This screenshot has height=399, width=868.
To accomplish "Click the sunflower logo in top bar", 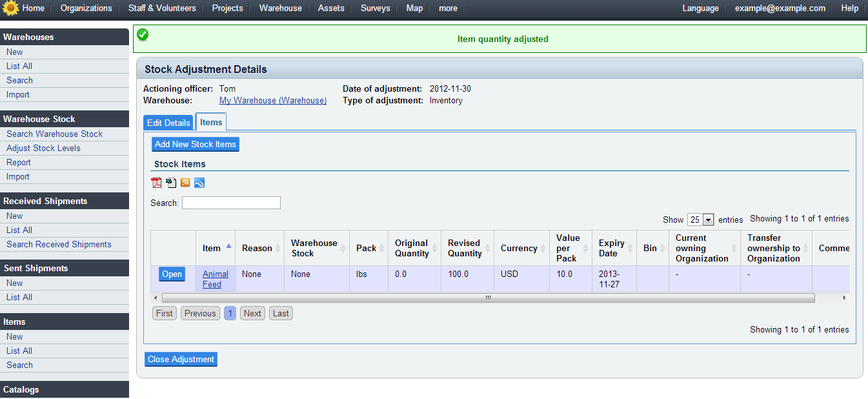I will 10,8.
